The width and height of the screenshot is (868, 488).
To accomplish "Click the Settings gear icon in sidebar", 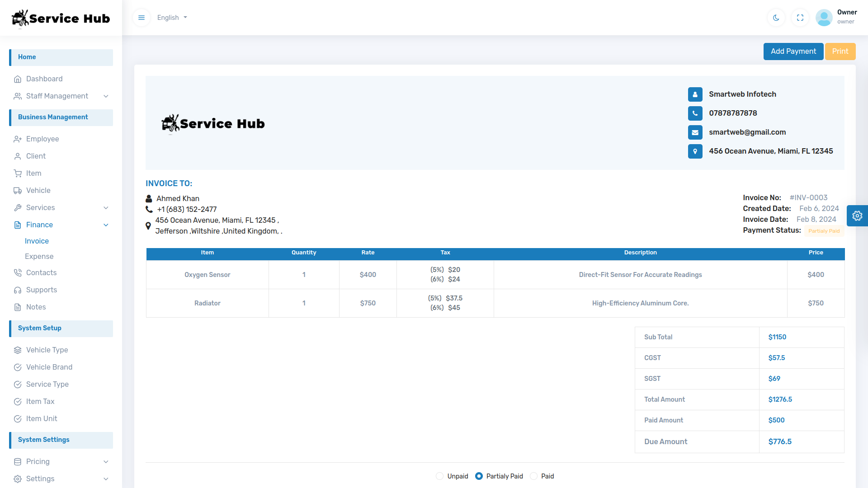I will [x=18, y=479].
